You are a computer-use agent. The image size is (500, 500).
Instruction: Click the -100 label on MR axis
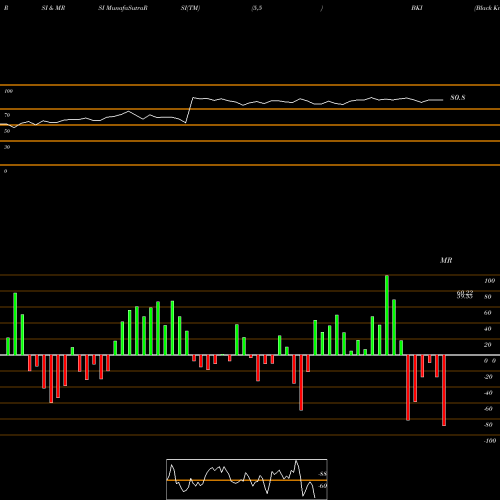coord(490,441)
